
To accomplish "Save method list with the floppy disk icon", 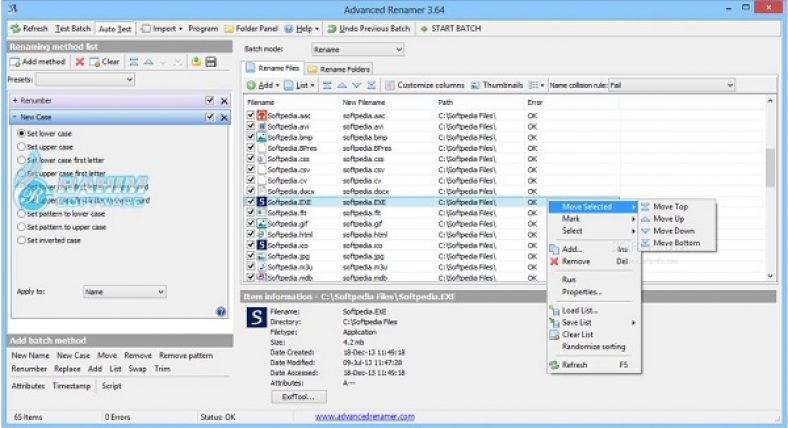I will (x=211, y=62).
